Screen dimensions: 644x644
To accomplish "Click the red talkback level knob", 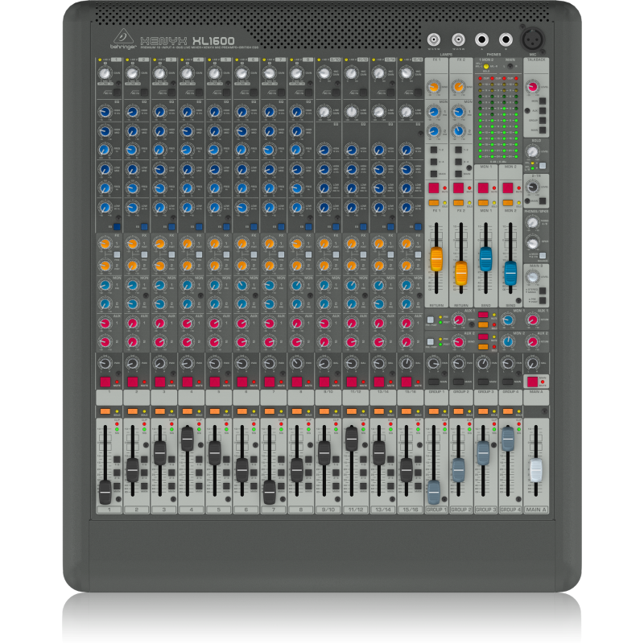I will pos(532,86).
